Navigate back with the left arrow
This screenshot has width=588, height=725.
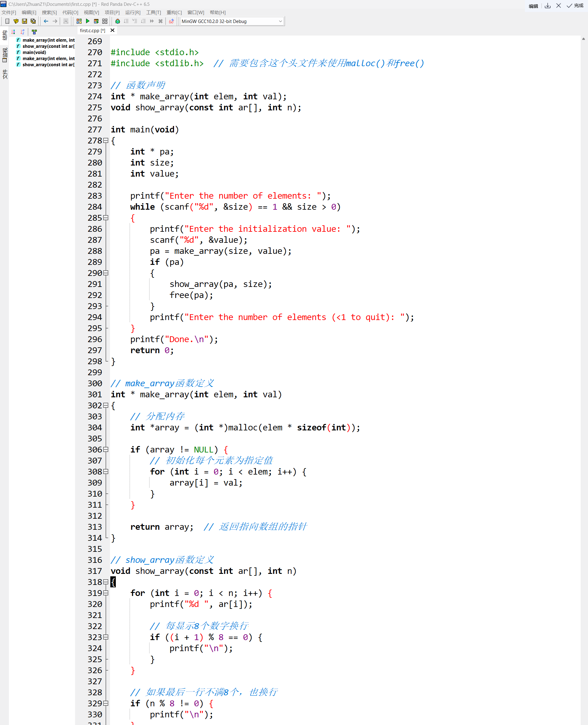[x=46, y=21]
